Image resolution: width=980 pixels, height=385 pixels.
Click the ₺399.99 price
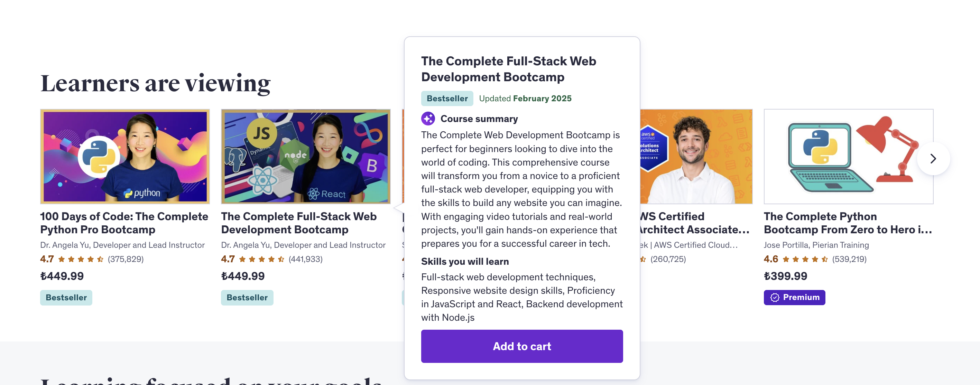pos(785,276)
